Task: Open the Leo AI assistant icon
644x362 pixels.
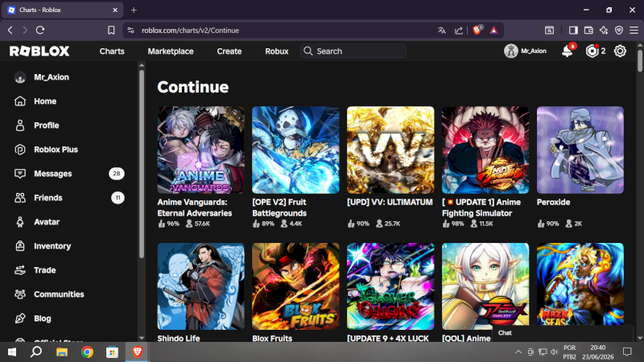Action: [604, 31]
